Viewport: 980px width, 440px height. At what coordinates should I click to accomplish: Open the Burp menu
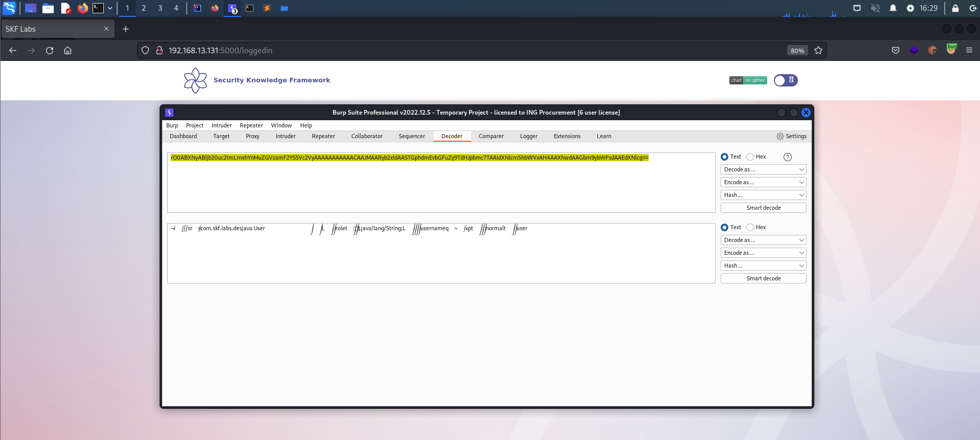(172, 125)
